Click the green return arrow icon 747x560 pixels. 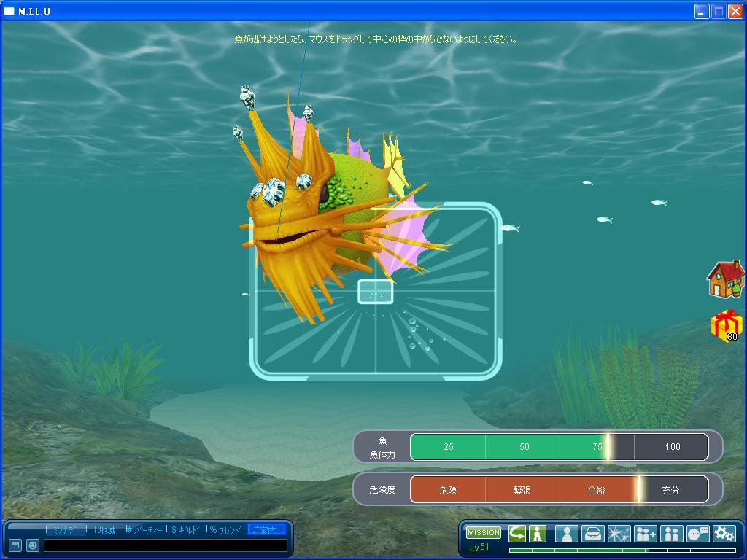point(517,534)
